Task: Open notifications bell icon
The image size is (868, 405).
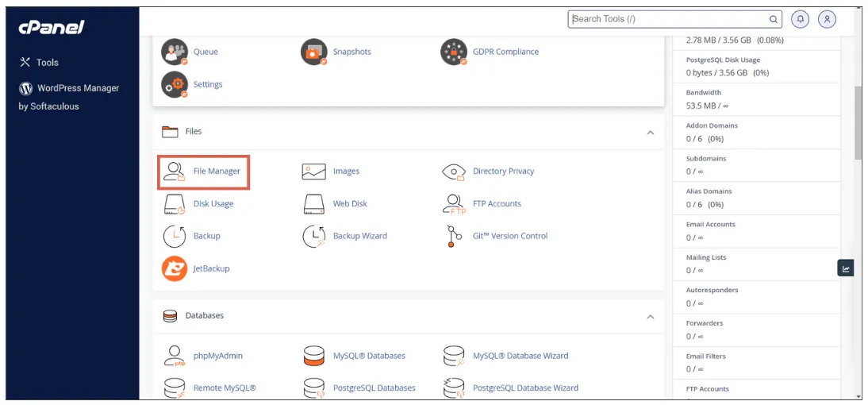Action: click(x=800, y=19)
